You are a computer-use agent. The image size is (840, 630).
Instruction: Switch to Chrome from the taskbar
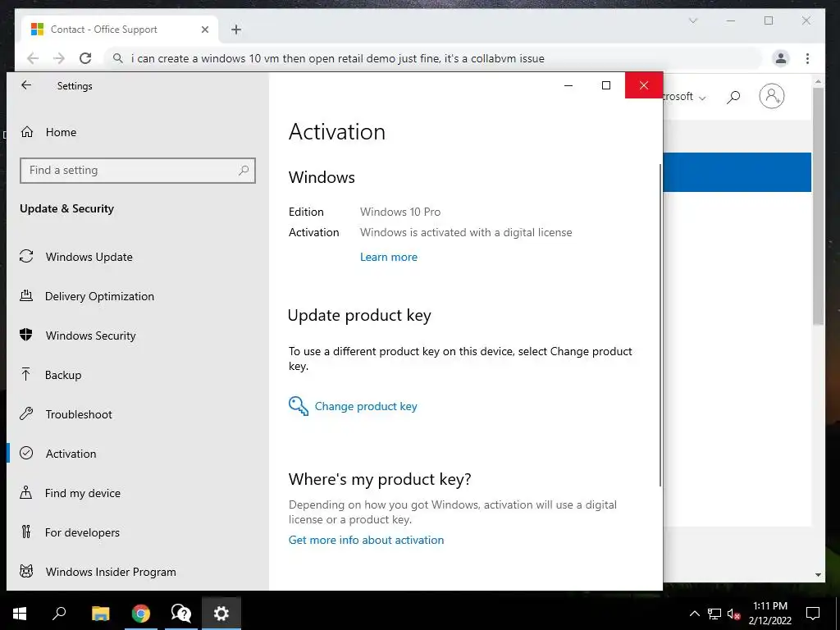pos(141,614)
